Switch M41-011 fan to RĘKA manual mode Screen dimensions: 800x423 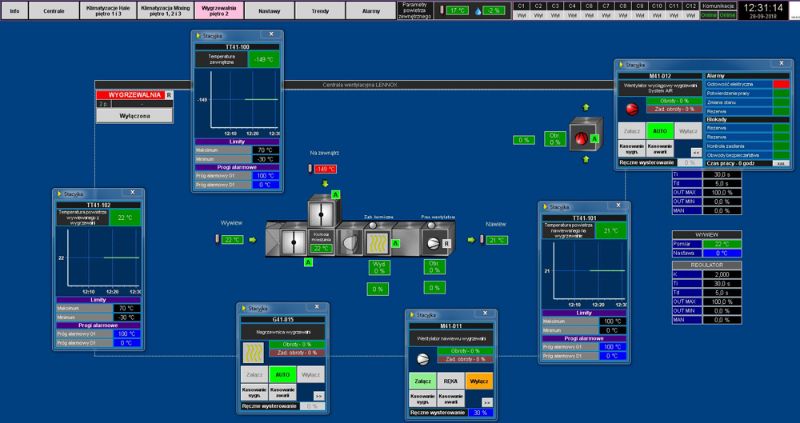coord(450,380)
